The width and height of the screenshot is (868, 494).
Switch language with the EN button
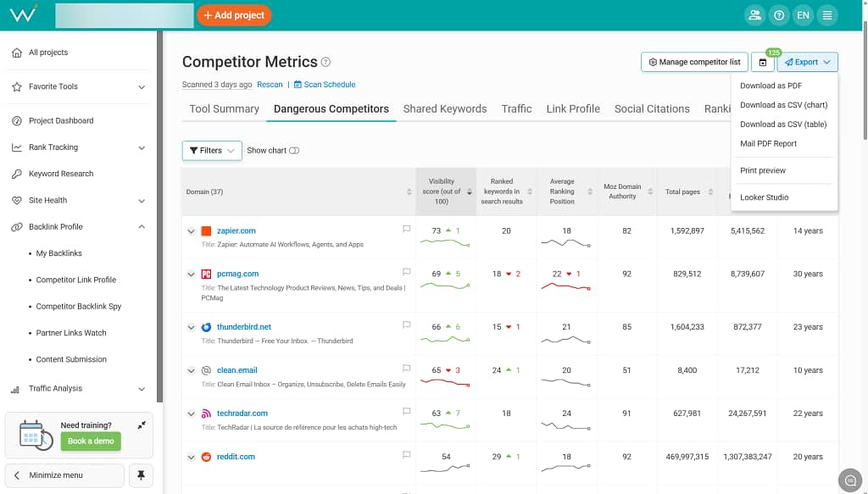tap(803, 15)
